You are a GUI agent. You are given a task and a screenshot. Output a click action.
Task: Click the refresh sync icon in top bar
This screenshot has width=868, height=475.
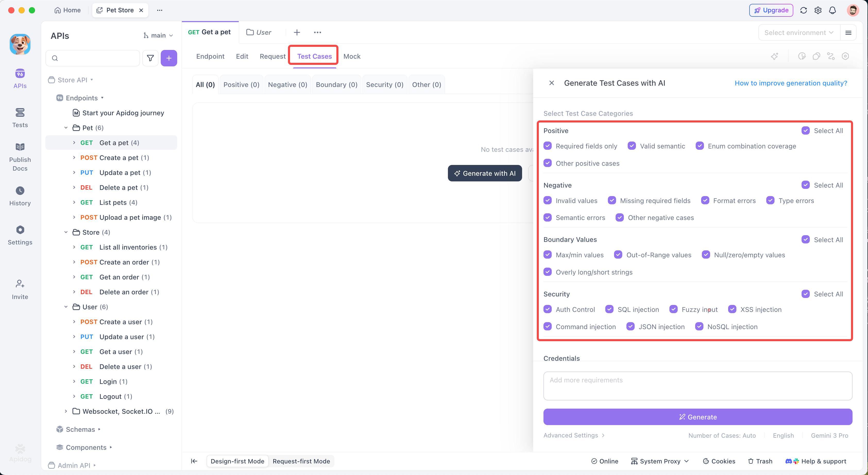tap(803, 10)
